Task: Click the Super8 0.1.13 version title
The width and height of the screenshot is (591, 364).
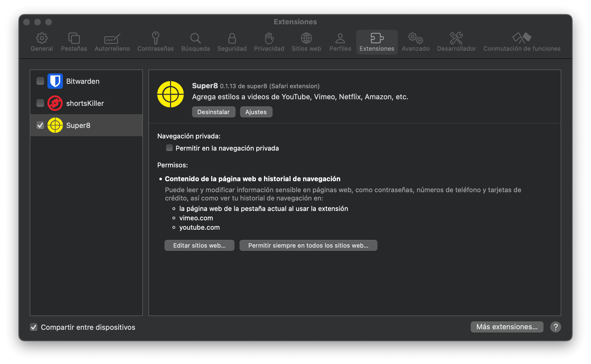Action: click(x=255, y=86)
